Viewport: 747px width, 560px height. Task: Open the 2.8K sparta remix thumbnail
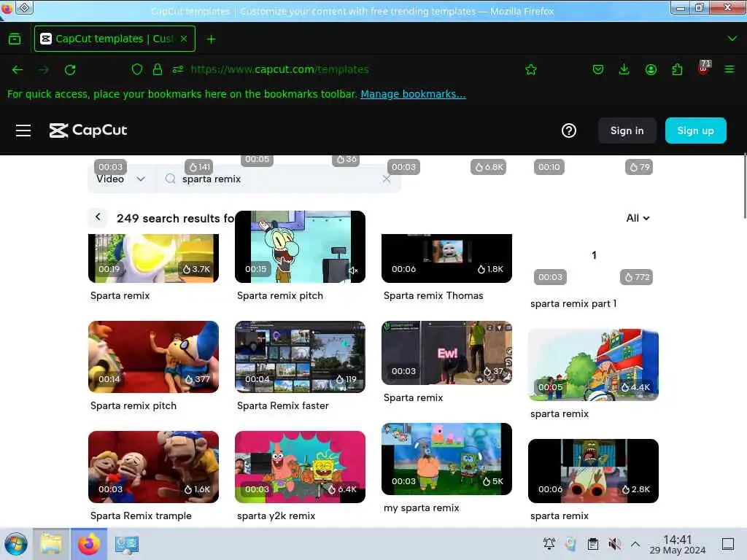point(593,471)
